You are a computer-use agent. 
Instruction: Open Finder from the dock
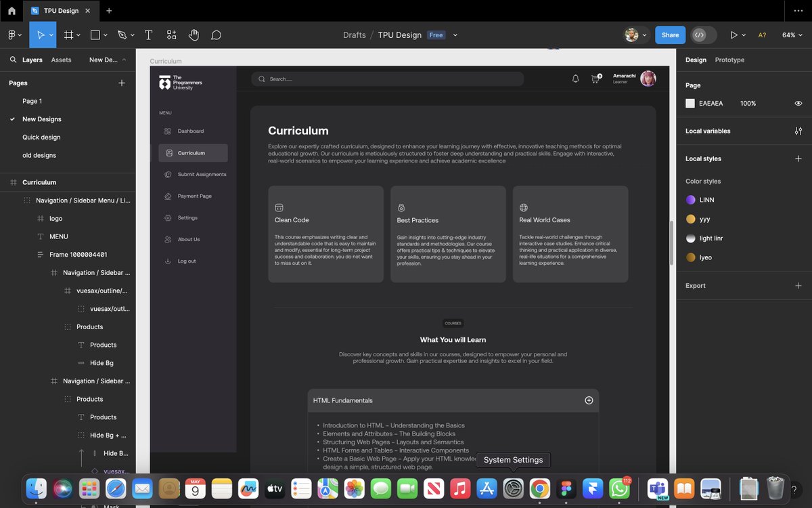click(36, 488)
